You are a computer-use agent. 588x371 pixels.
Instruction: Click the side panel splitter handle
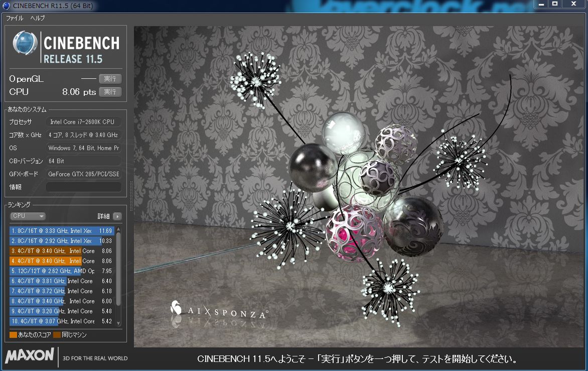tap(131, 196)
